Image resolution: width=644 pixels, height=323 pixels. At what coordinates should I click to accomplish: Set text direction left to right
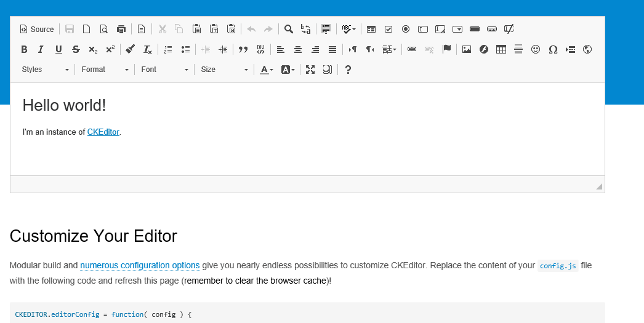pyautogui.click(x=352, y=50)
